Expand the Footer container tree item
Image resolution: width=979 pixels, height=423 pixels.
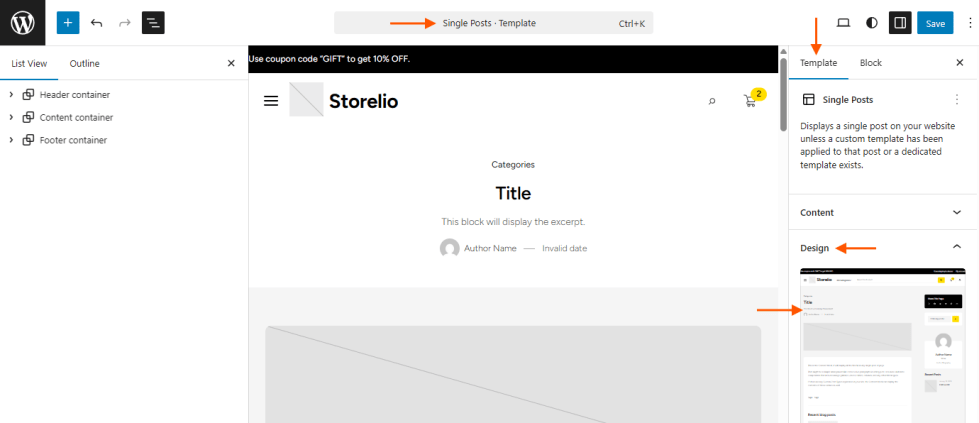[10, 140]
